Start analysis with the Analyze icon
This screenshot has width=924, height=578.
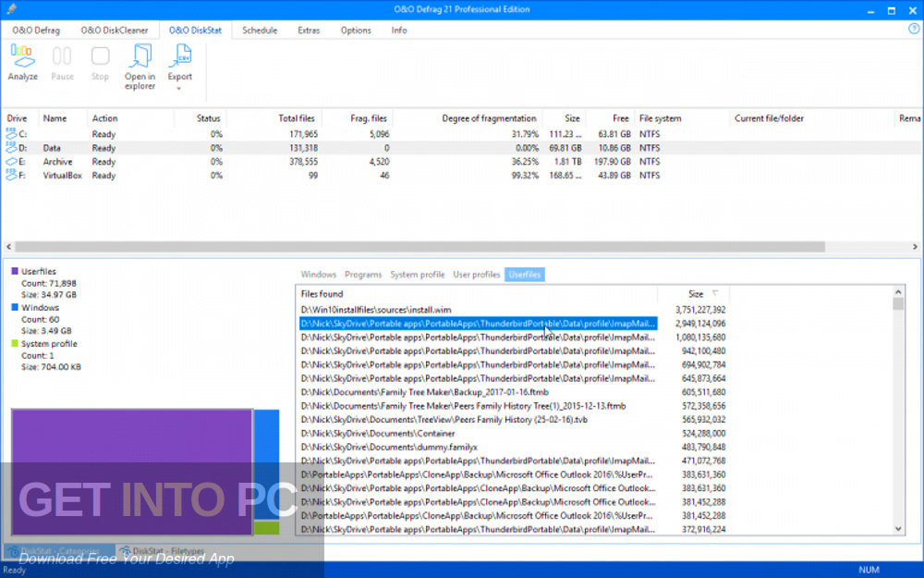[22, 56]
